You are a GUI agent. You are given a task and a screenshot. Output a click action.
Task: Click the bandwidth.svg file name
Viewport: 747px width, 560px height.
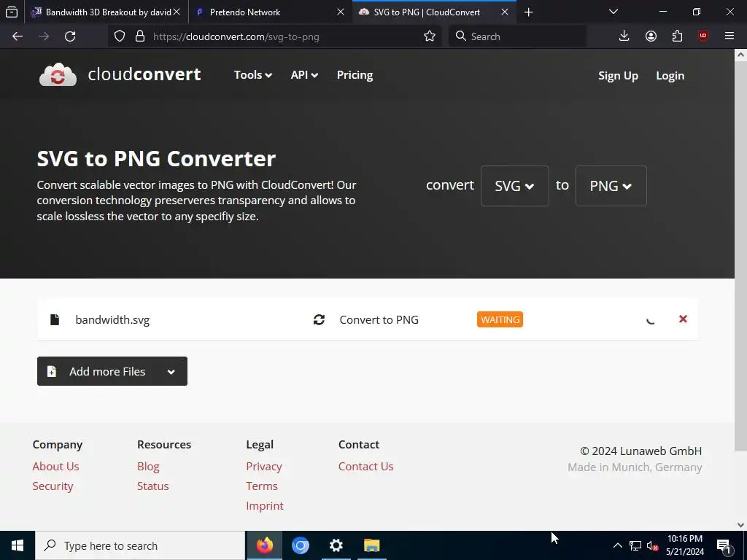112,319
